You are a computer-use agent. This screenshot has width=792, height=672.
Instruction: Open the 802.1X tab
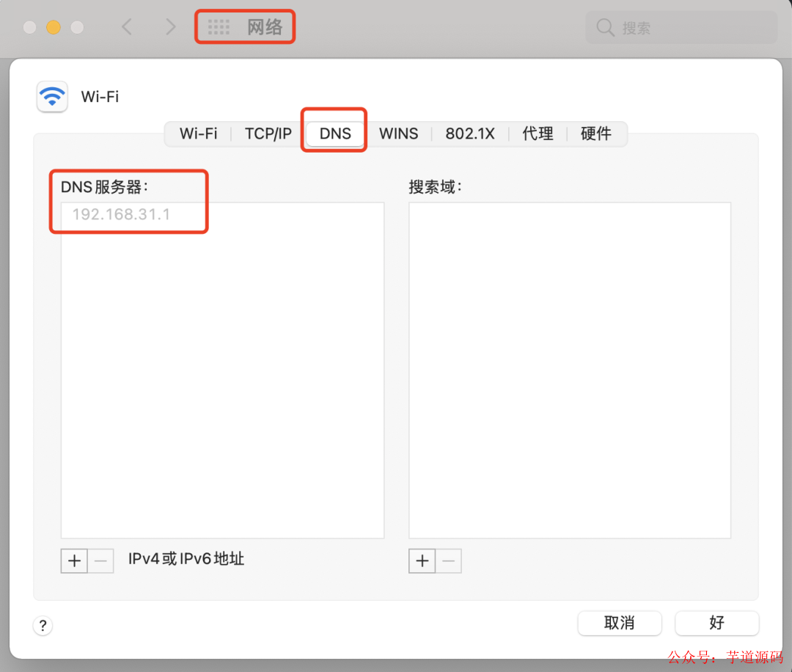coord(469,134)
